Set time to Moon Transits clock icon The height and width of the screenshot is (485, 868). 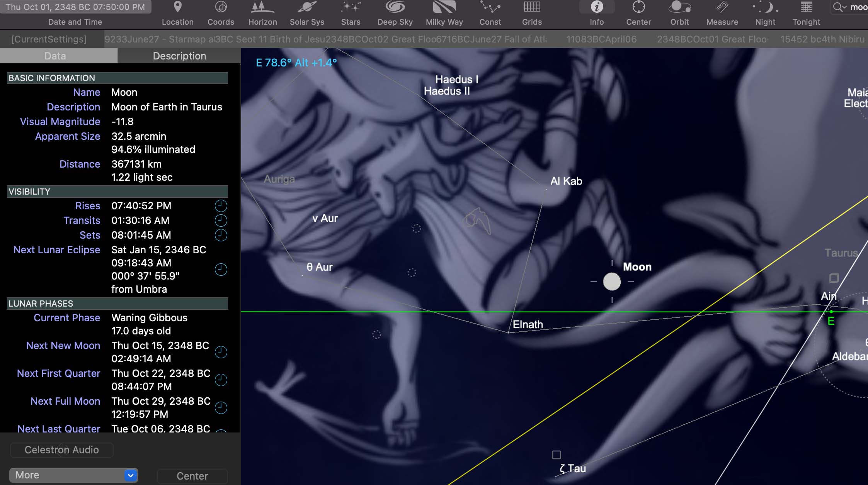[x=221, y=220]
